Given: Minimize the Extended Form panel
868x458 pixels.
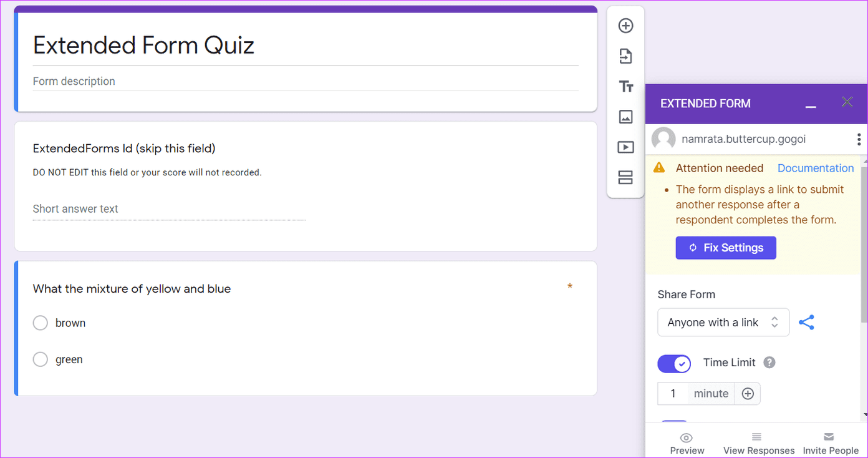Looking at the screenshot, I should pos(811,107).
